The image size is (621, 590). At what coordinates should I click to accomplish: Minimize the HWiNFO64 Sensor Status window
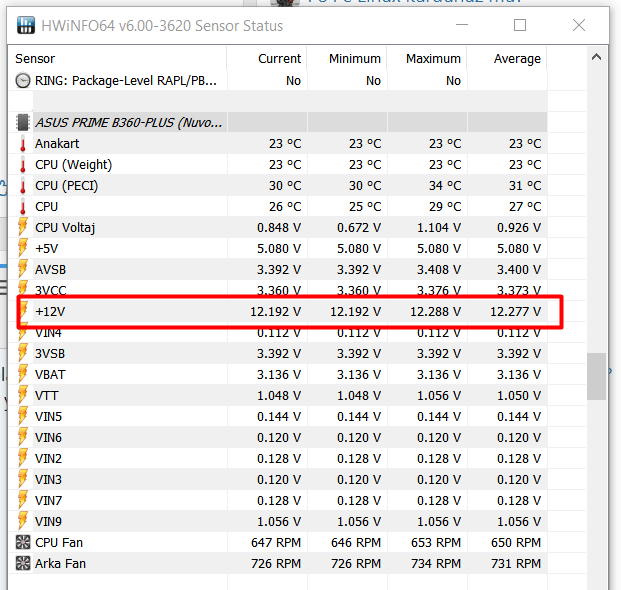point(462,25)
